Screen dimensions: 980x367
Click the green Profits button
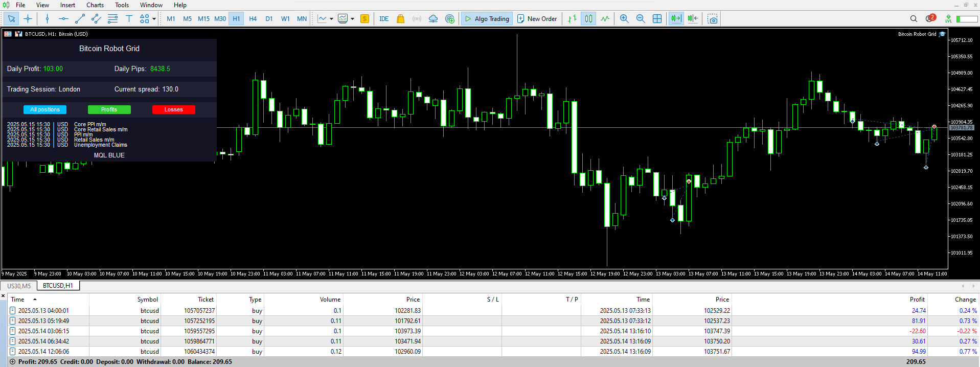tap(109, 109)
